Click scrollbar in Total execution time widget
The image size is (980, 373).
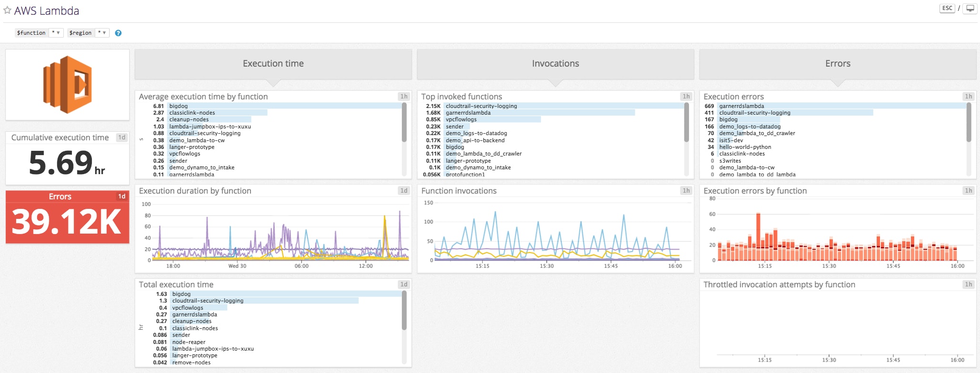[404, 311]
